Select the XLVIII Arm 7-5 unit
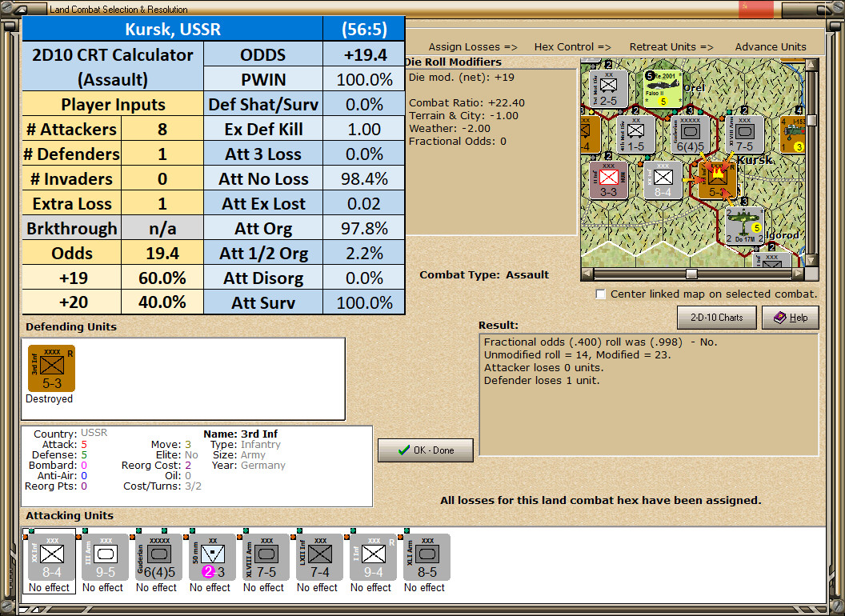The width and height of the screenshot is (845, 616). coord(266,558)
